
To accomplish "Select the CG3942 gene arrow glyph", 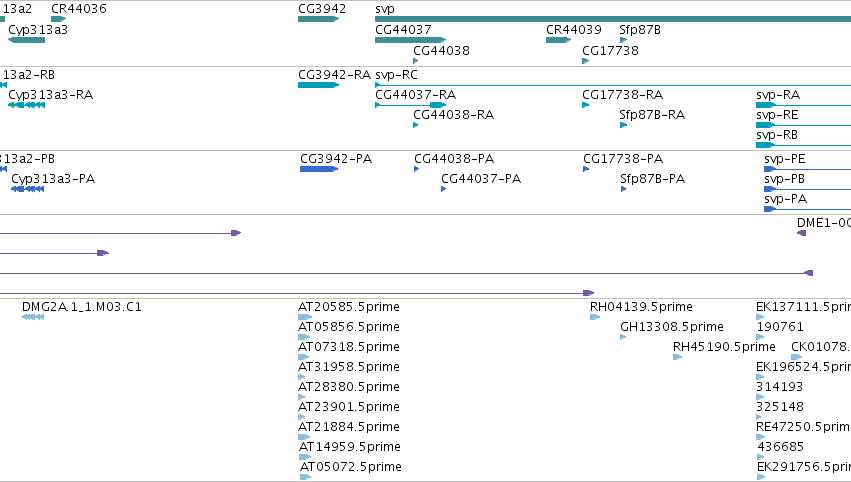I will [x=319, y=19].
